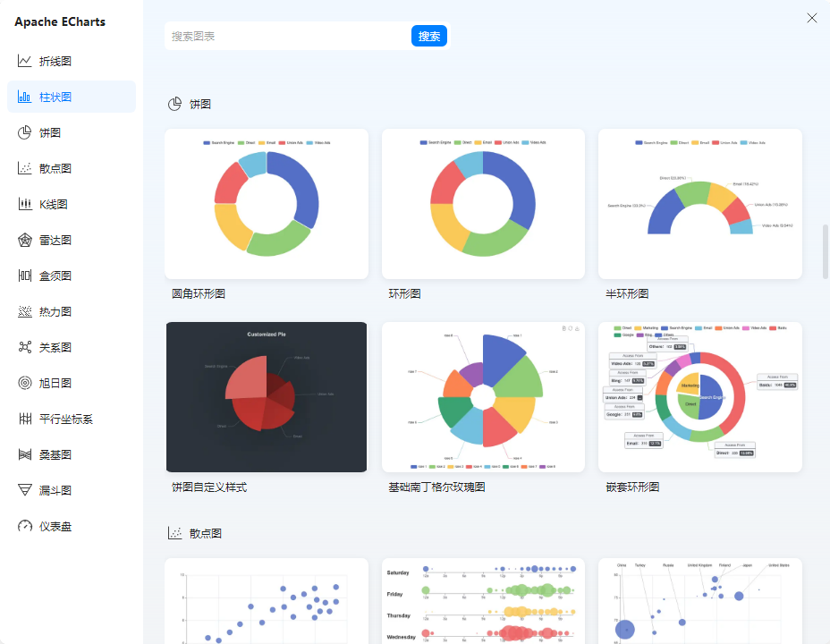Click the sunburst (旭日图) icon
830x644 pixels.
25,383
